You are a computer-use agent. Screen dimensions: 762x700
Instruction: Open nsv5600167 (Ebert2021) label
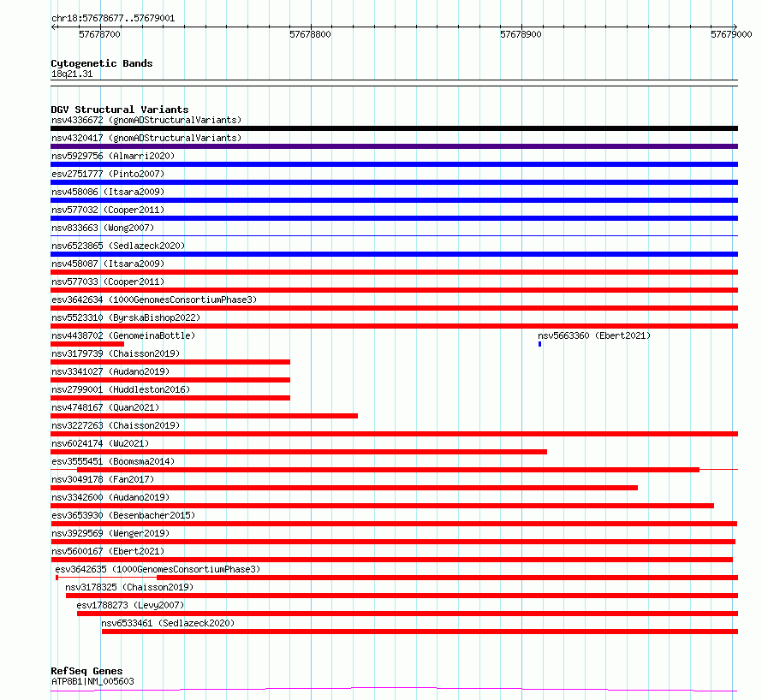coord(108,551)
